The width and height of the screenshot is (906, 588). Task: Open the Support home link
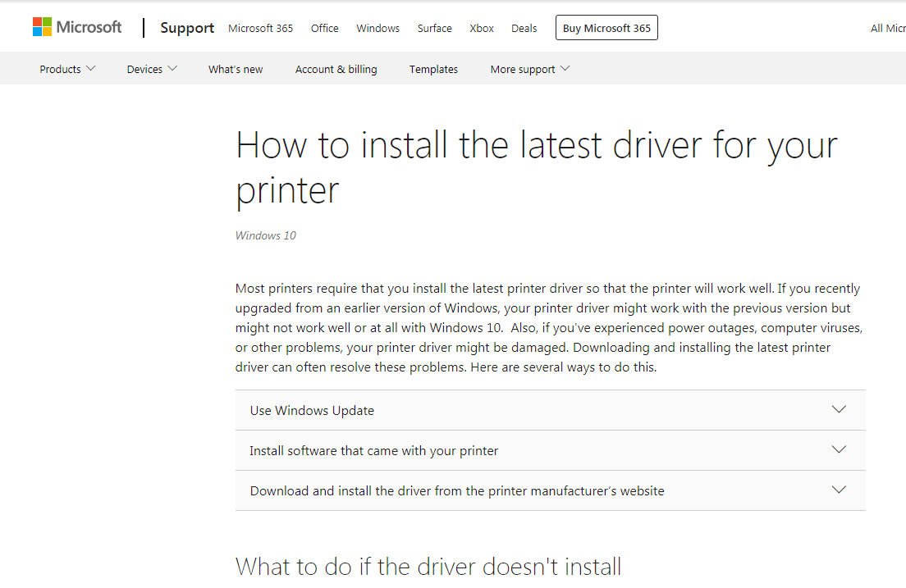(187, 28)
